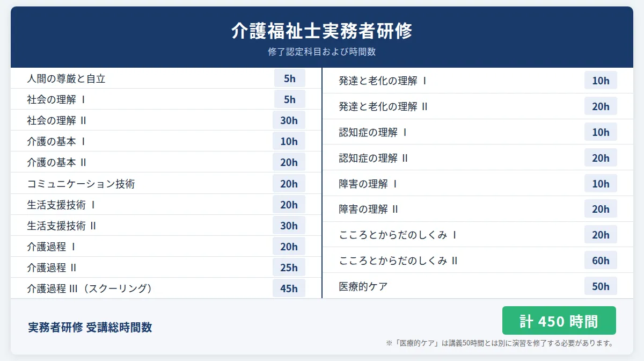This screenshot has width=644, height=361.
Task: Select the 医療的ケア subject label
Action: 363,286
